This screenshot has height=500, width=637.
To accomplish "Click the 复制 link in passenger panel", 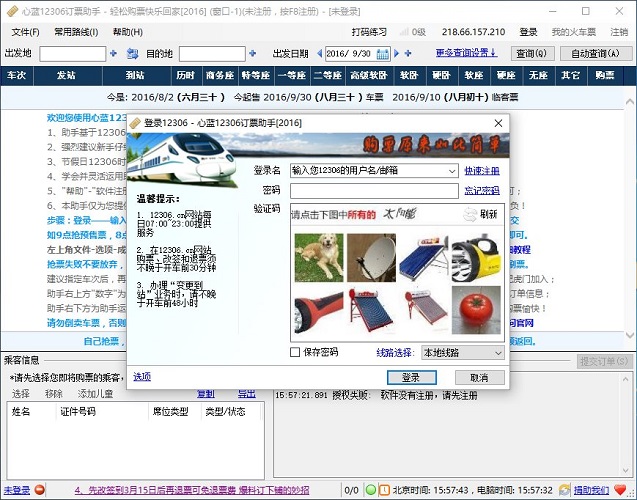I will pos(206,393).
